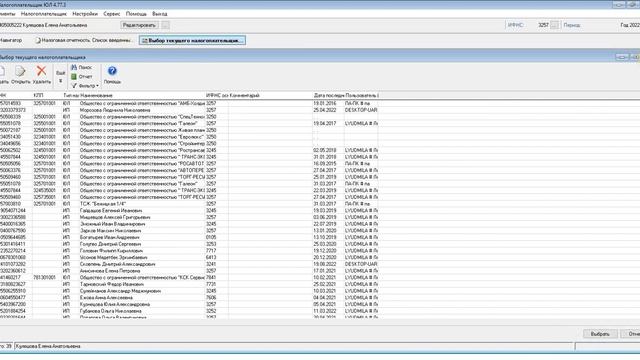This screenshot has width=640, height=360.
Task: Open the ИФНС 3257 selector button
Action: (554, 25)
